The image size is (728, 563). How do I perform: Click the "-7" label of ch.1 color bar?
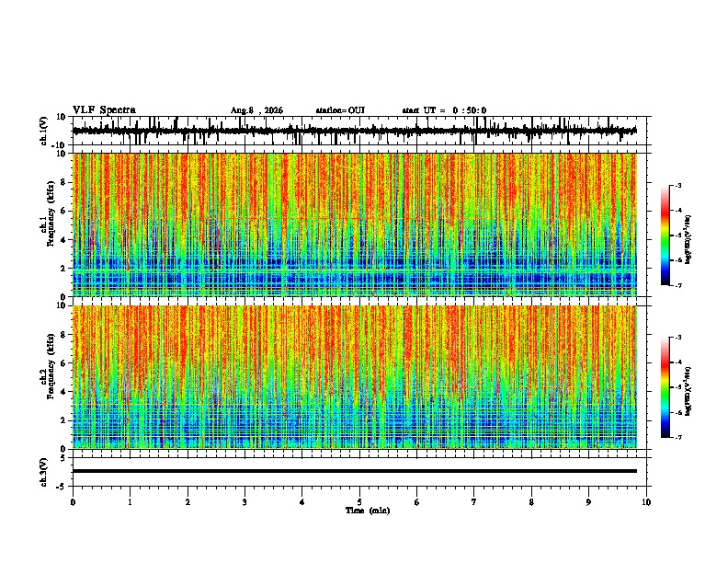point(678,285)
